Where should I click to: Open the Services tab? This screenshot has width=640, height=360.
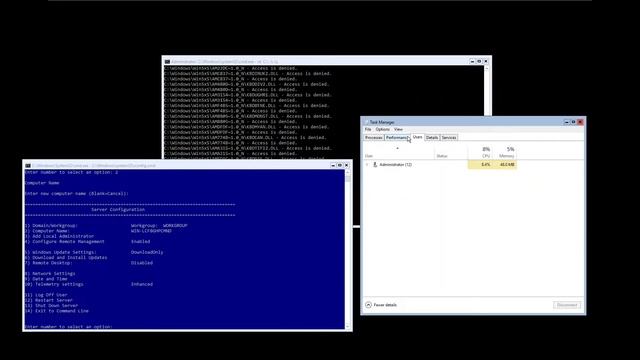(x=449, y=138)
